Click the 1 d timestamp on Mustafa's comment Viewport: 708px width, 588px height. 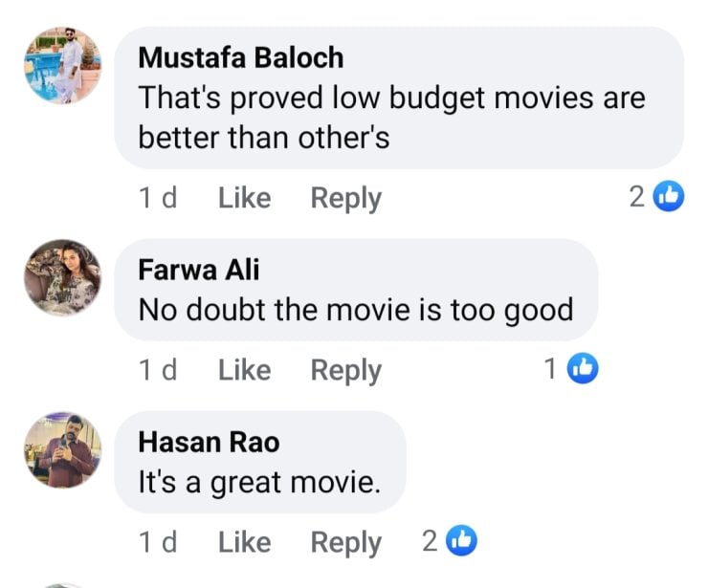[158, 198]
